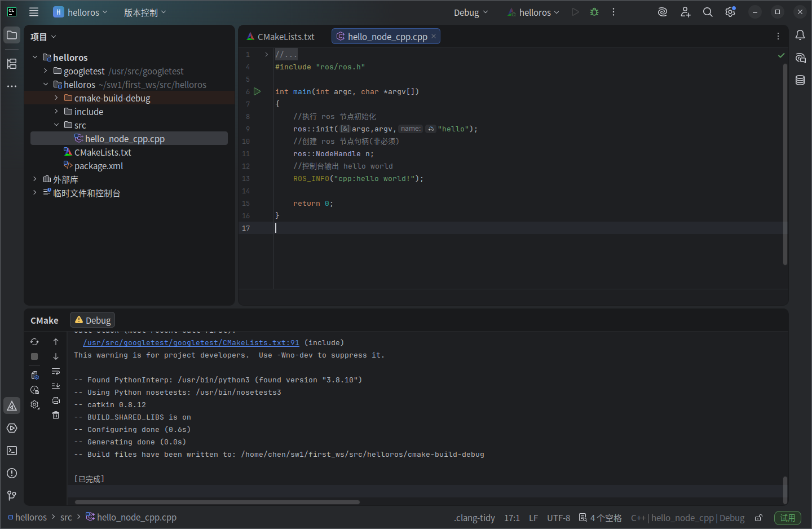Expand the googletest folder
Image resolution: width=812 pixels, height=529 pixels.
[x=46, y=70]
